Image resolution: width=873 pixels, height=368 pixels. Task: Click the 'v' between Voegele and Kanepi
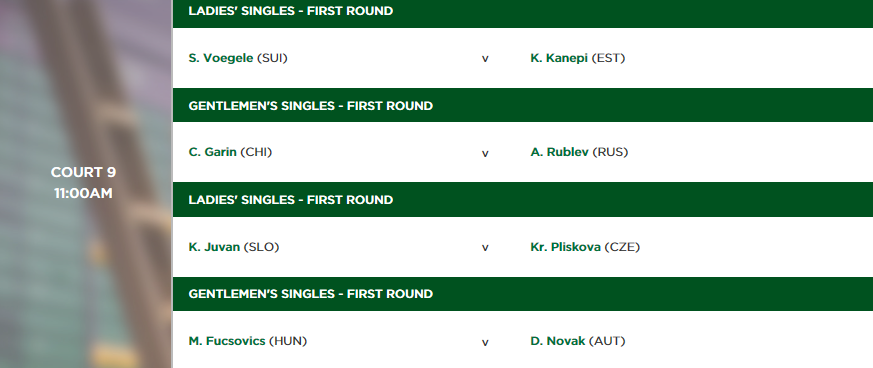click(x=485, y=59)
